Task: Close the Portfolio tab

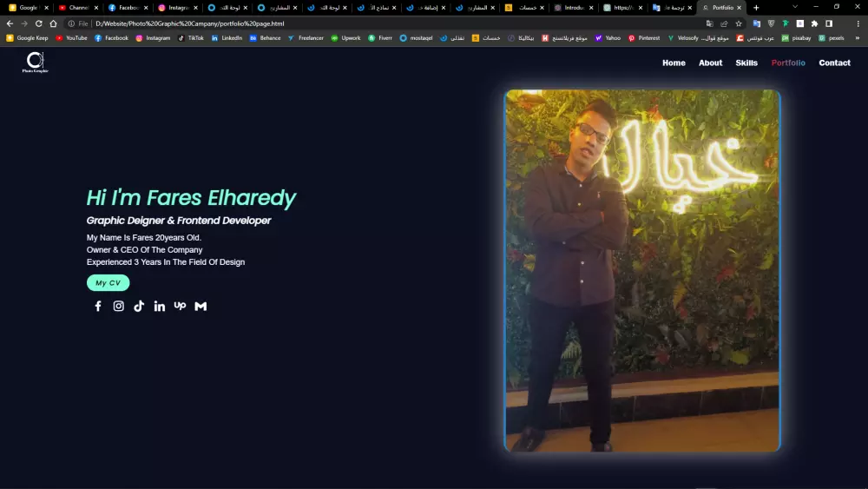Action: (x=739, y=8)
